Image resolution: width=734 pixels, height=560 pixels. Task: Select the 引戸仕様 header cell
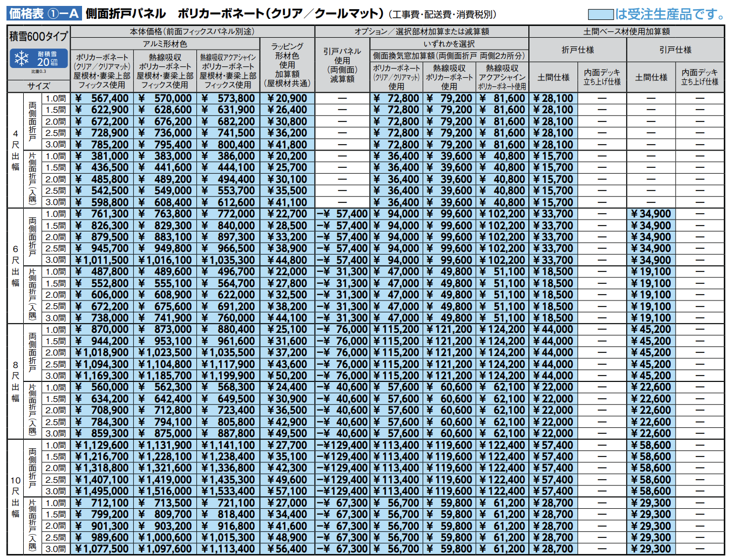pos(675,50)
